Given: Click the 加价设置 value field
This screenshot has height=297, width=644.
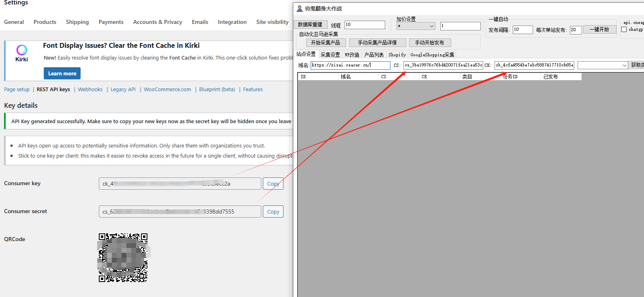Looking at the screenshot, I should coord(461,26).
